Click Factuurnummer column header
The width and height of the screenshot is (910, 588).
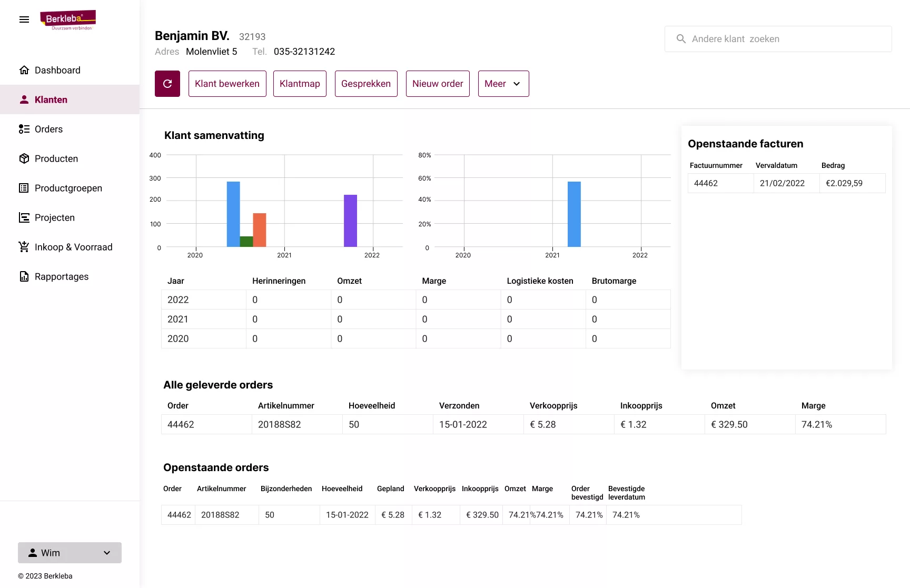tap(716, 165)
